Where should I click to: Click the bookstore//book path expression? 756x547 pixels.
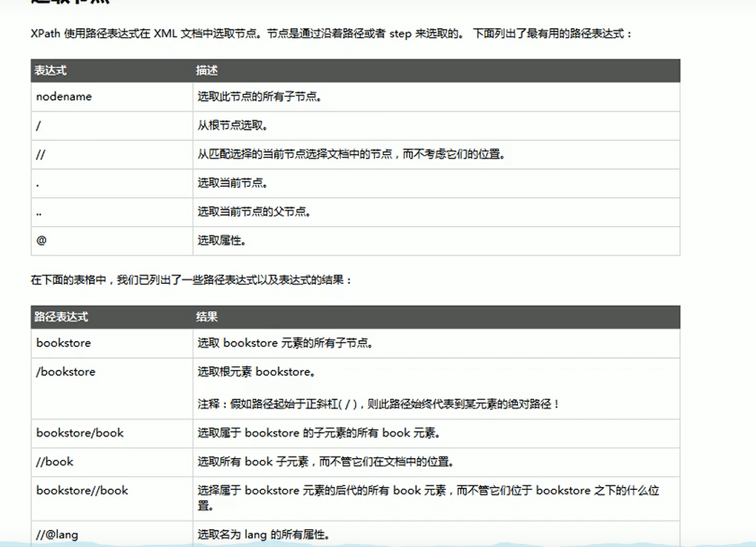pos(82,491)
